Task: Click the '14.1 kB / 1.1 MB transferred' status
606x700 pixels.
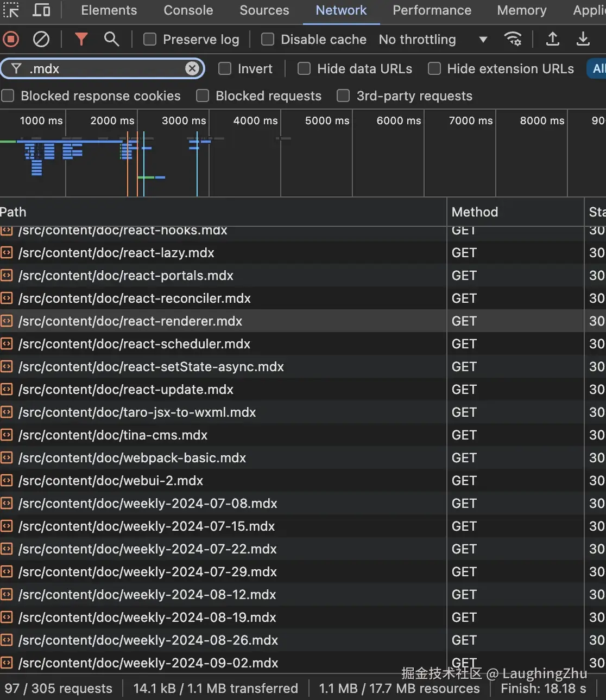Action: pyautogui.click(x=216, y=688)
